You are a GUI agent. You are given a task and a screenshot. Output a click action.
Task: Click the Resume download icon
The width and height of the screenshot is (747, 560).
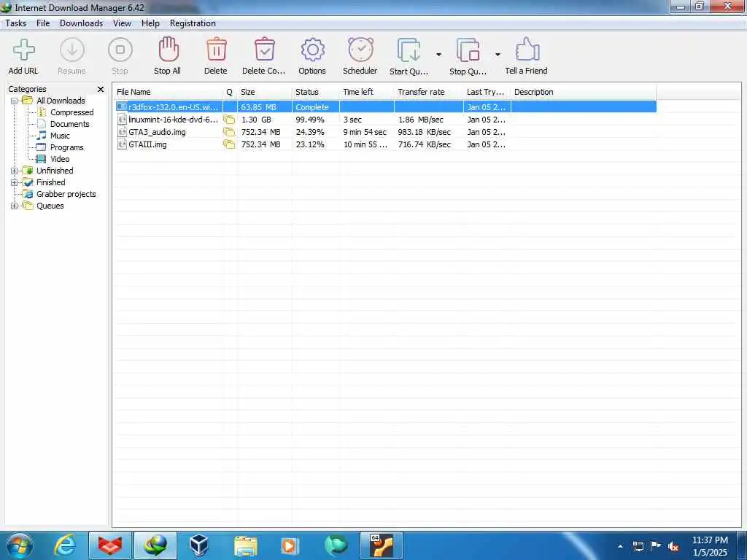72,50
